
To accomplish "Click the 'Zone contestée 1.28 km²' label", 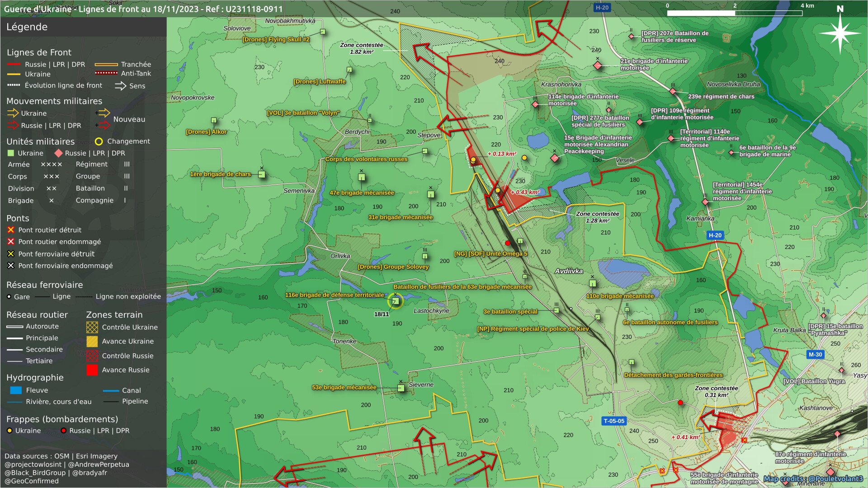I will point(598,217).
